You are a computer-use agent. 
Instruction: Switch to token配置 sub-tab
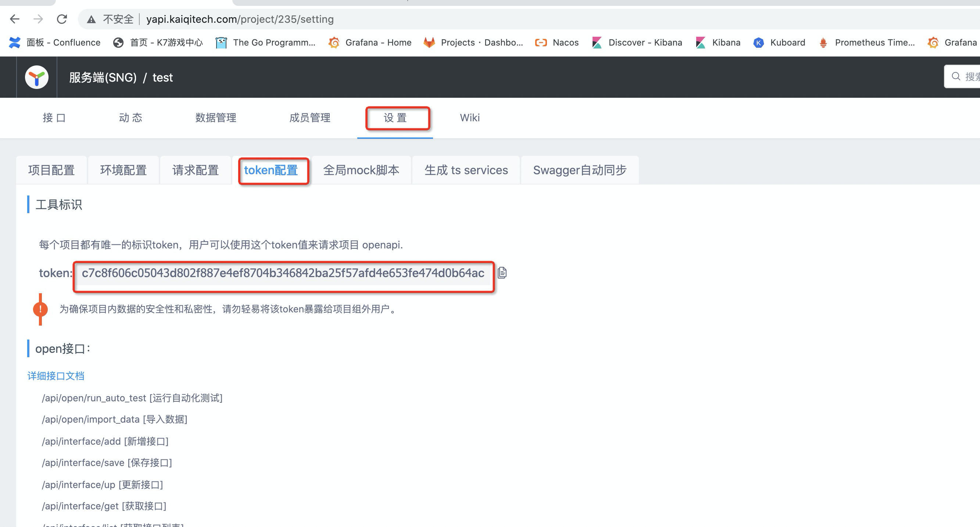(x=271, y=170)
